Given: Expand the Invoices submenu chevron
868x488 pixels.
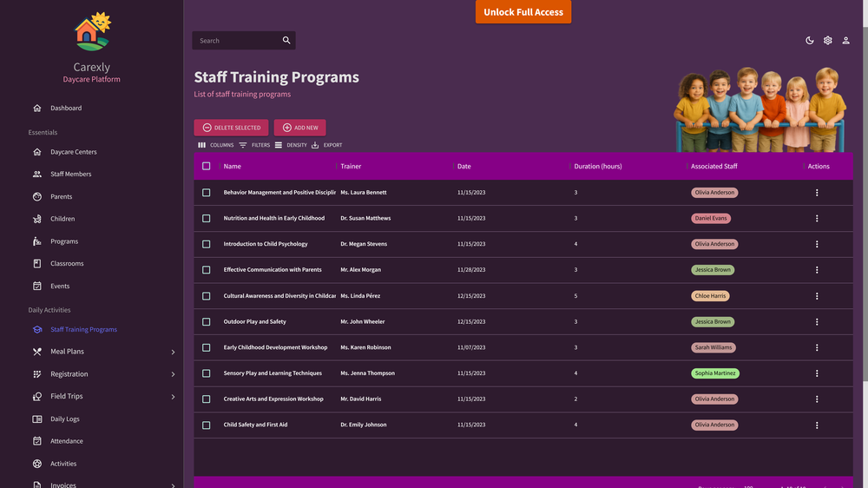Looking at the screenshot, I should pos(173,485).
